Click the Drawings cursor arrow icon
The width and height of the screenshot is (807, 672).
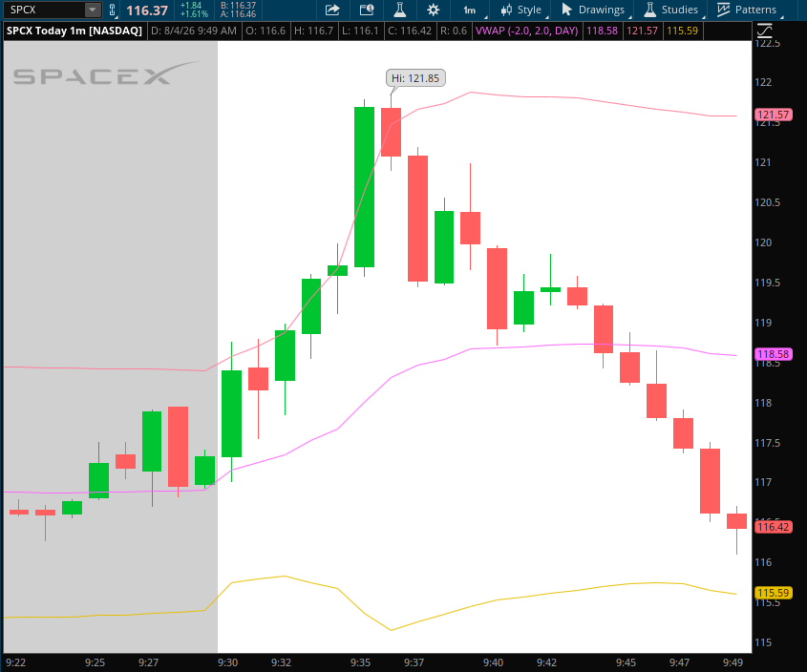566,10
